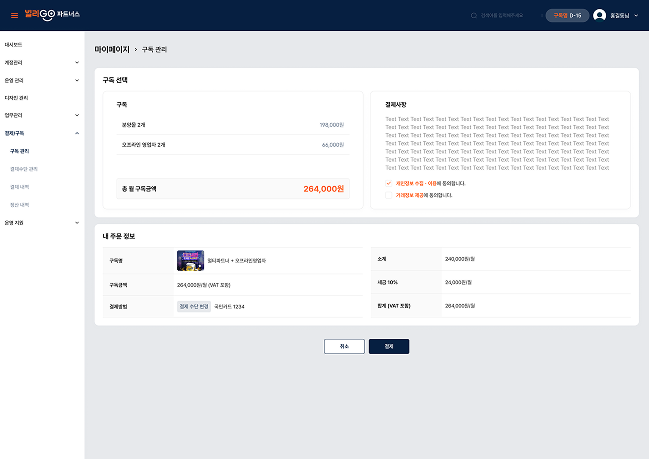Open 계정관리 in the sidebar
The height and width of the screenshot is (459, 649).
pos(13,62)
